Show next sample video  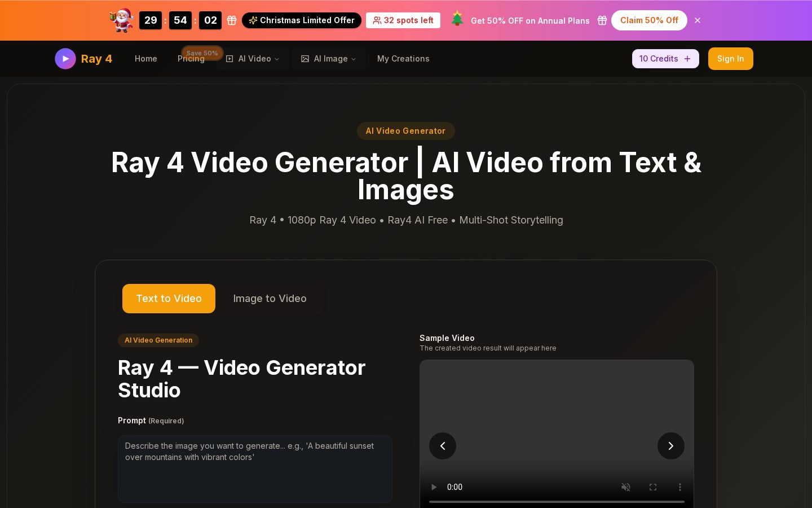point(671,446)
